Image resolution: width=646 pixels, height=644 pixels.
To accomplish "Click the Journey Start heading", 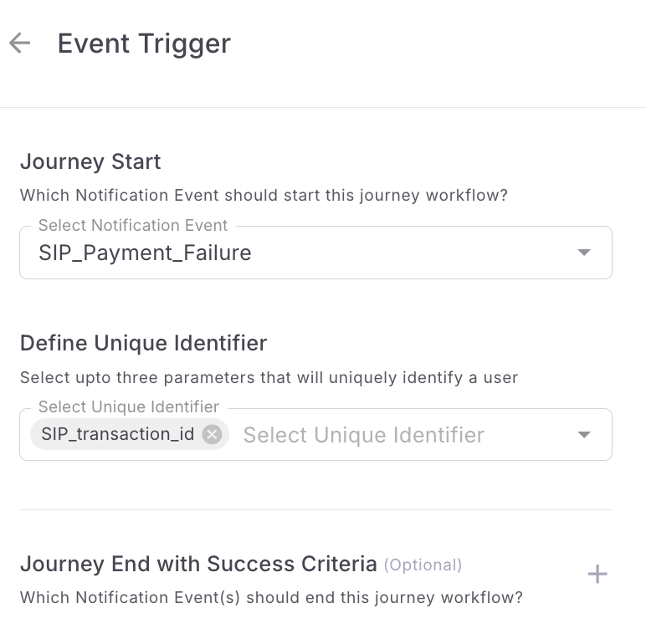I will pyautogui.click(x=90, y=161).
